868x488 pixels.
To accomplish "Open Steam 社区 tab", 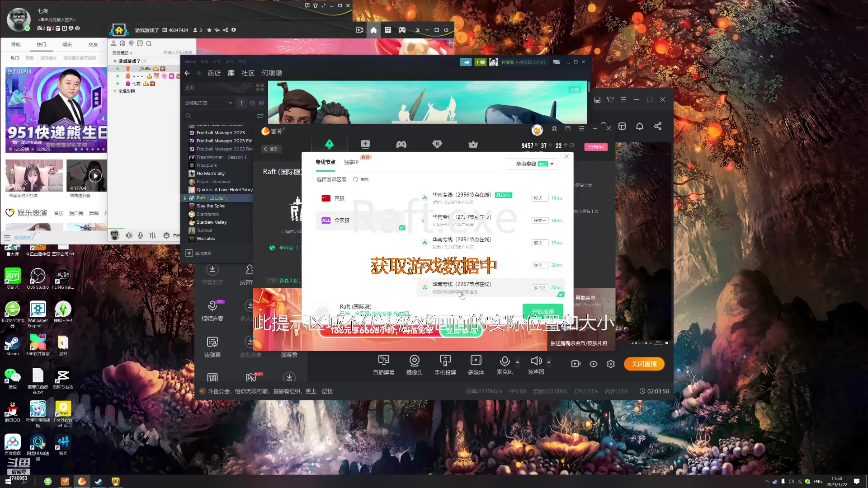I will [248, 73].
